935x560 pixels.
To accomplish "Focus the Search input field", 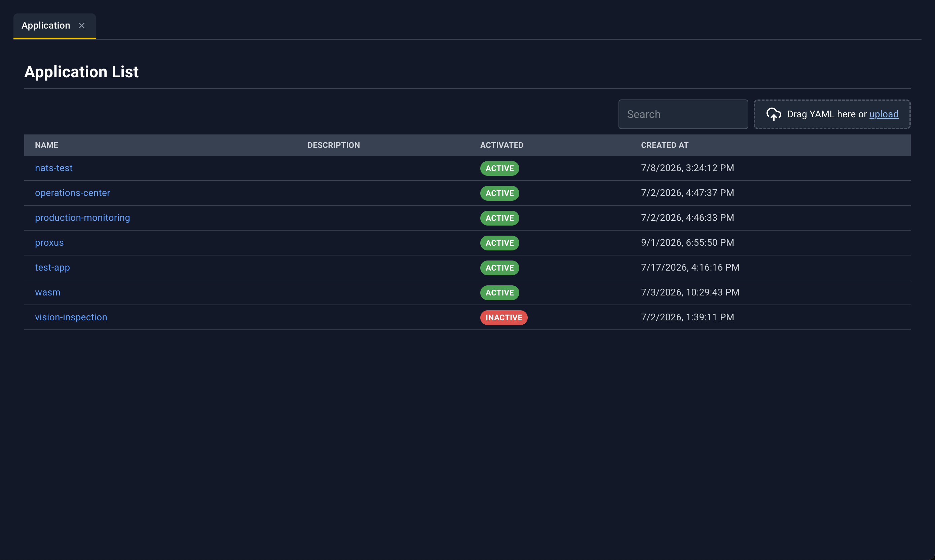I will (683, 114).
